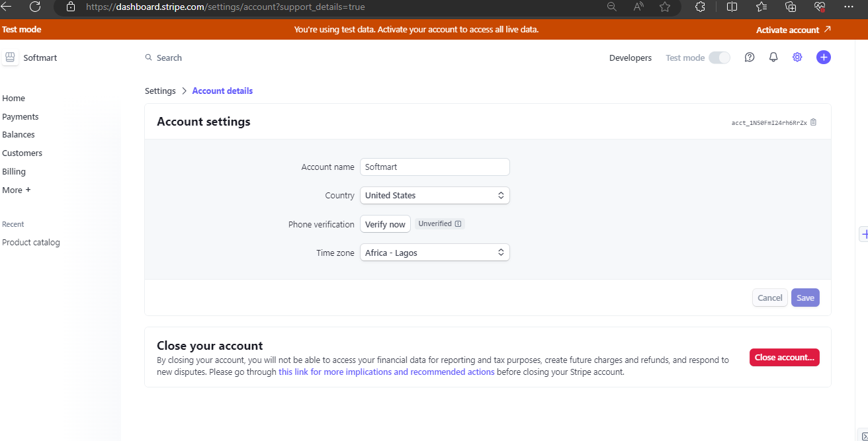The width and height of the screenshot is (868, 441).
Task: Add page to favorites star icon
Action: (665, 7)
